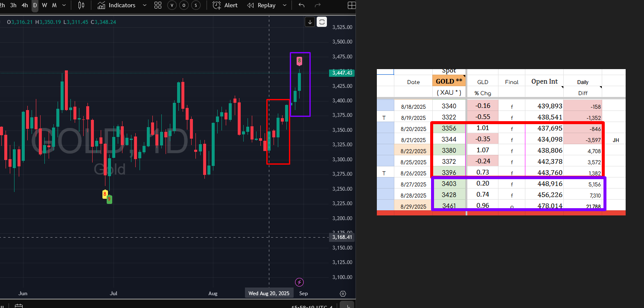This screenshot has width=644, height=308.
Task: Switch chart to 4h timeframe
Action: point(25,6)
